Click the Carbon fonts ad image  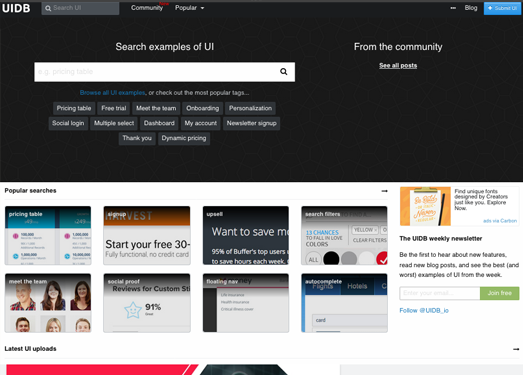pos(425,206)
